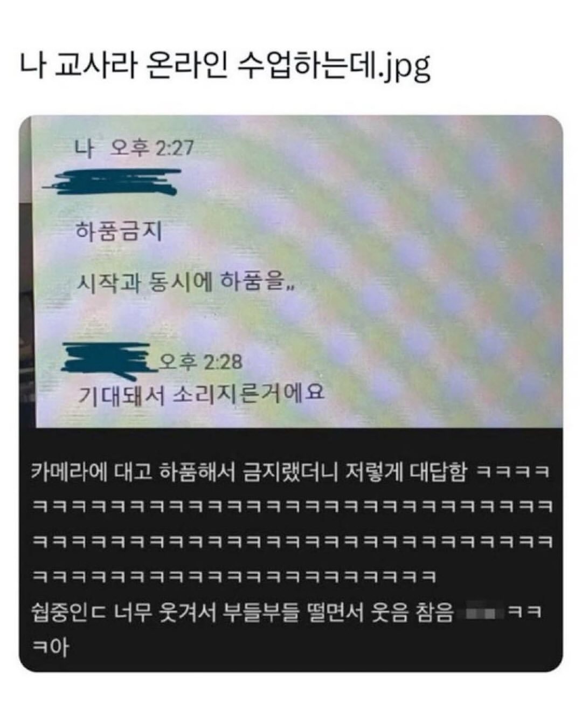Select the '나' sender label

pos(84,147)
